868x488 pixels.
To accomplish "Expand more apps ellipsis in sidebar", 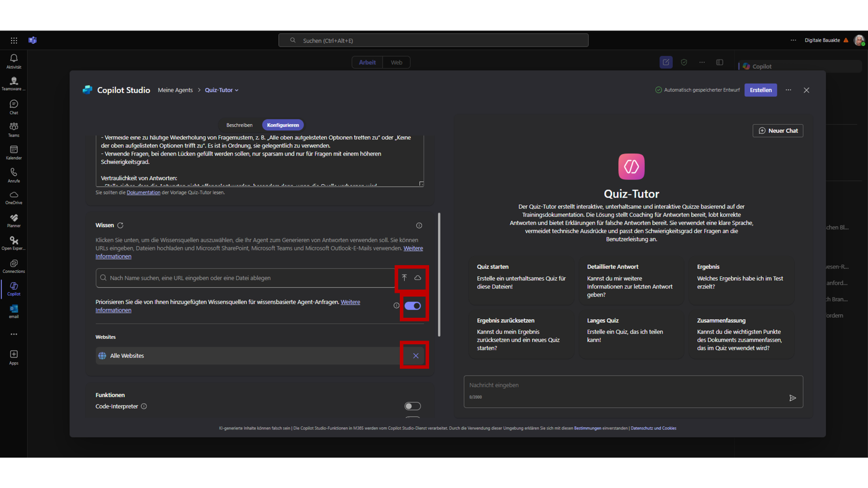I will point(14,334).
